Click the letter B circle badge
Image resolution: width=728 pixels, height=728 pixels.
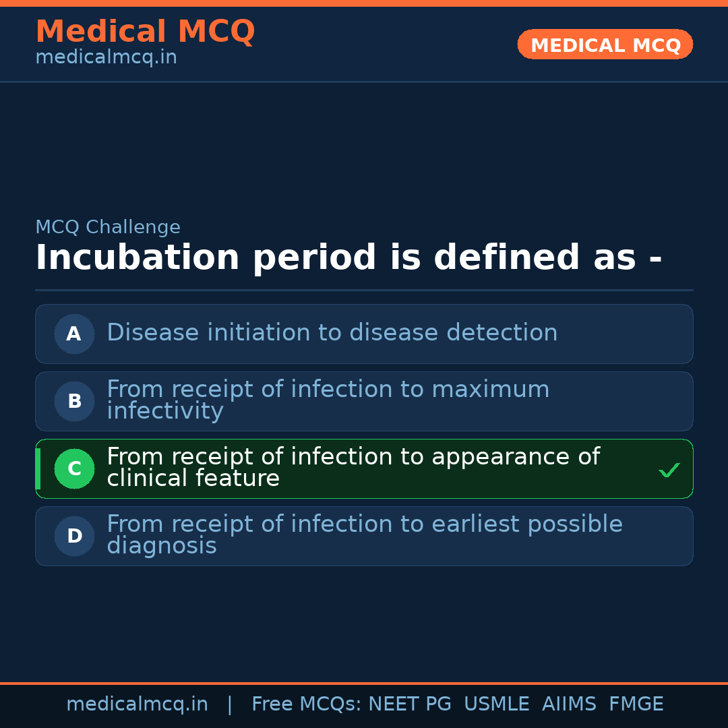tap(74, 401)
